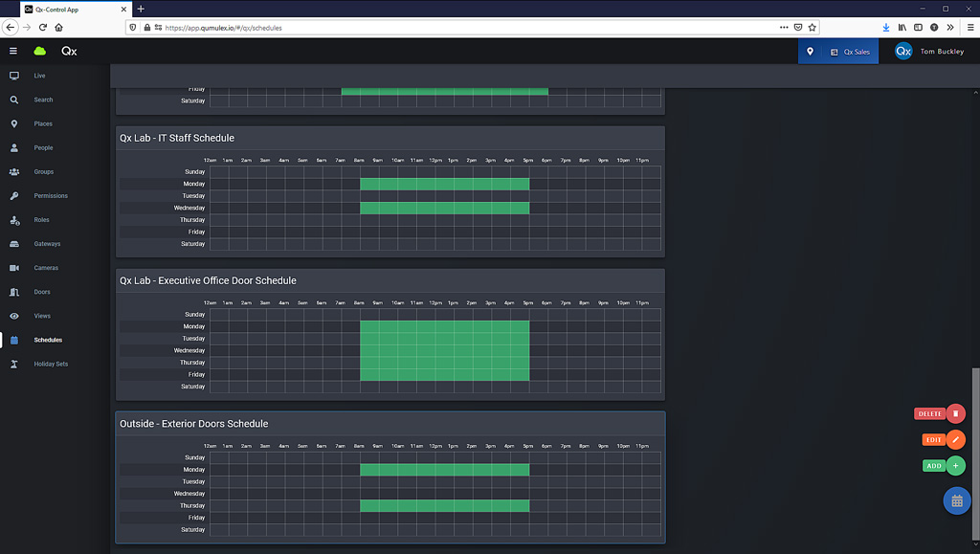Open the browser application menu icon
The image size is (980, 554).
coord(970,28)
